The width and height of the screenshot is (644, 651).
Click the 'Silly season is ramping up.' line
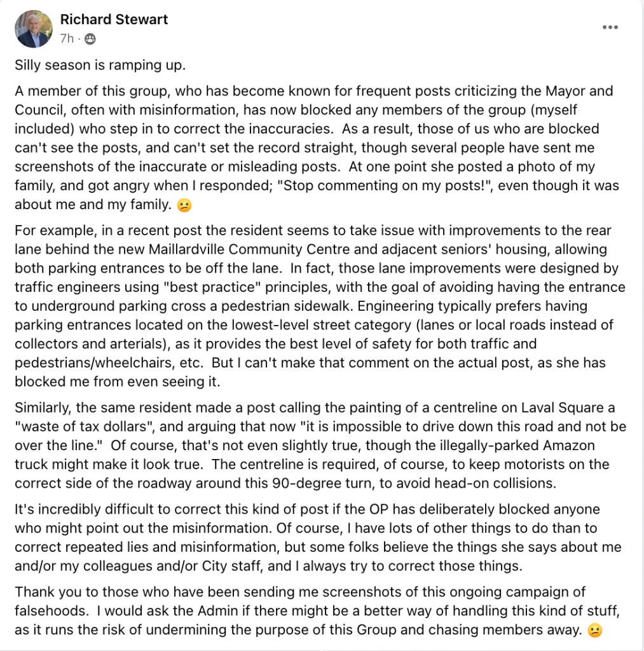(x=100, y=65)
